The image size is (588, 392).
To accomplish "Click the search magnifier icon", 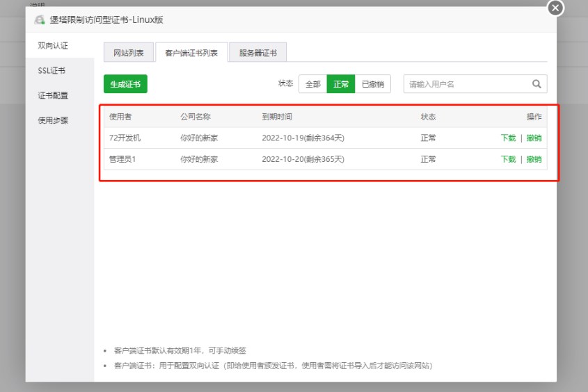I will 537,84.
